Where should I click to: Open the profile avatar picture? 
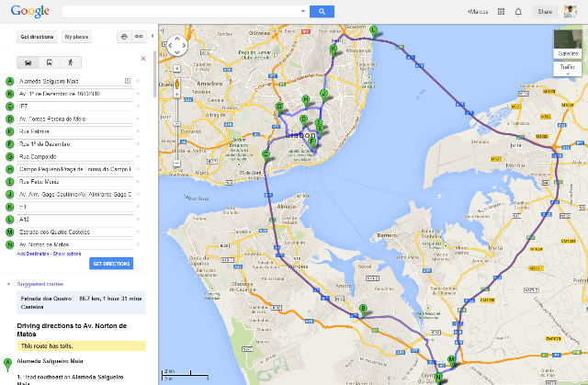pyautogui.click(x=571, y=12)
